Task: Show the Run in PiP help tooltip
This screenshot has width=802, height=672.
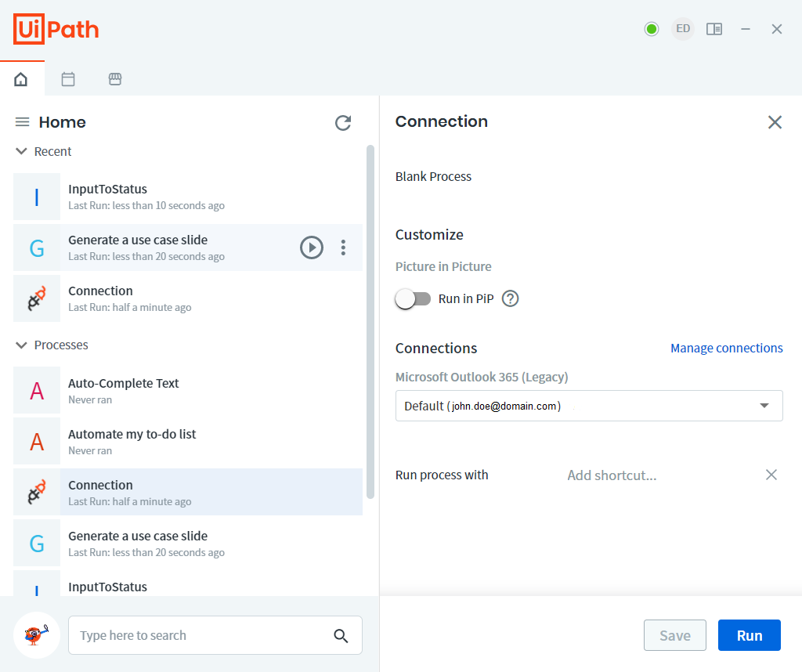Action: point(510,298)
